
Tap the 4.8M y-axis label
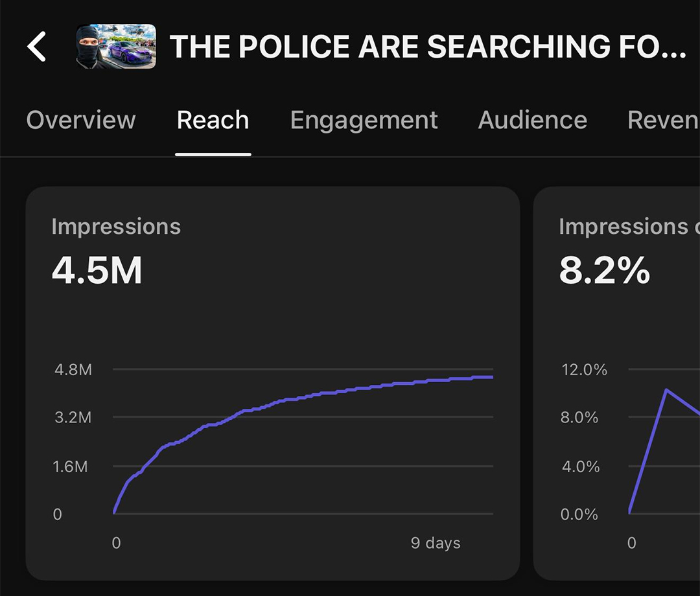click(73, 370)
